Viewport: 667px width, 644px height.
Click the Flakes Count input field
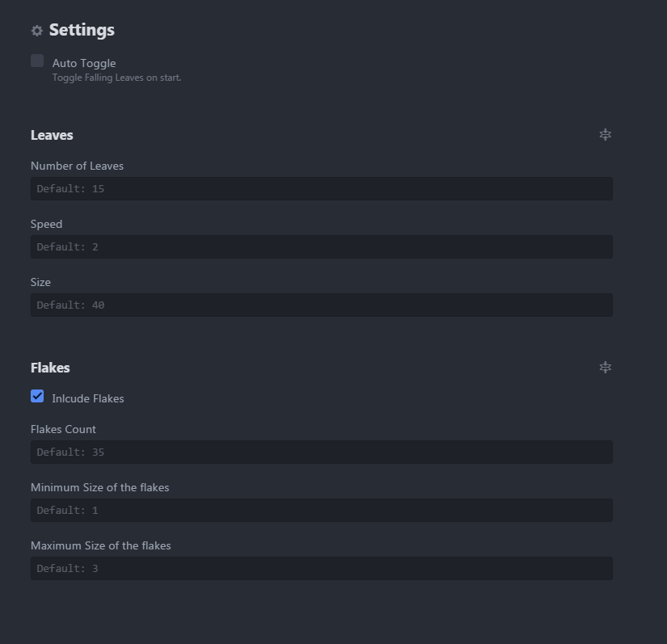pos(321,452)
